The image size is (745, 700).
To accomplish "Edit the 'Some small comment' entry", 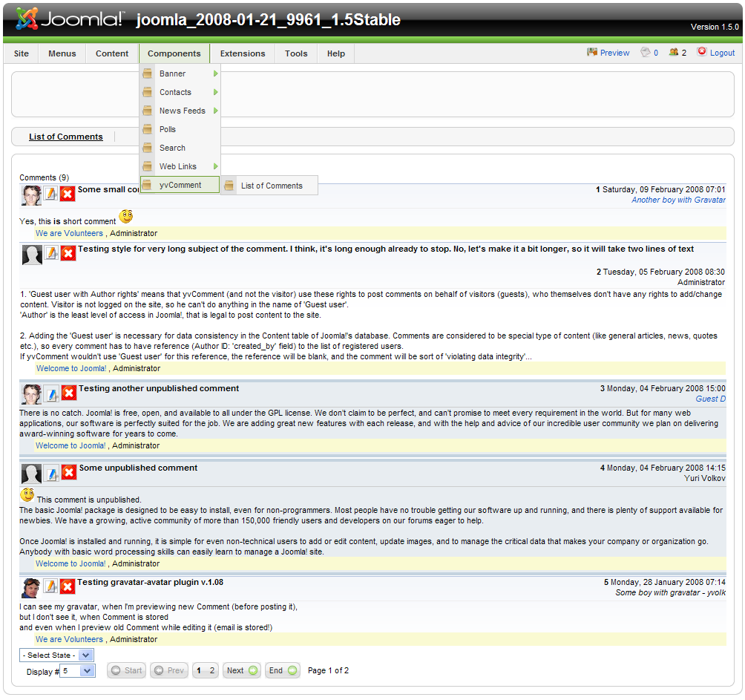I will 51,194.
